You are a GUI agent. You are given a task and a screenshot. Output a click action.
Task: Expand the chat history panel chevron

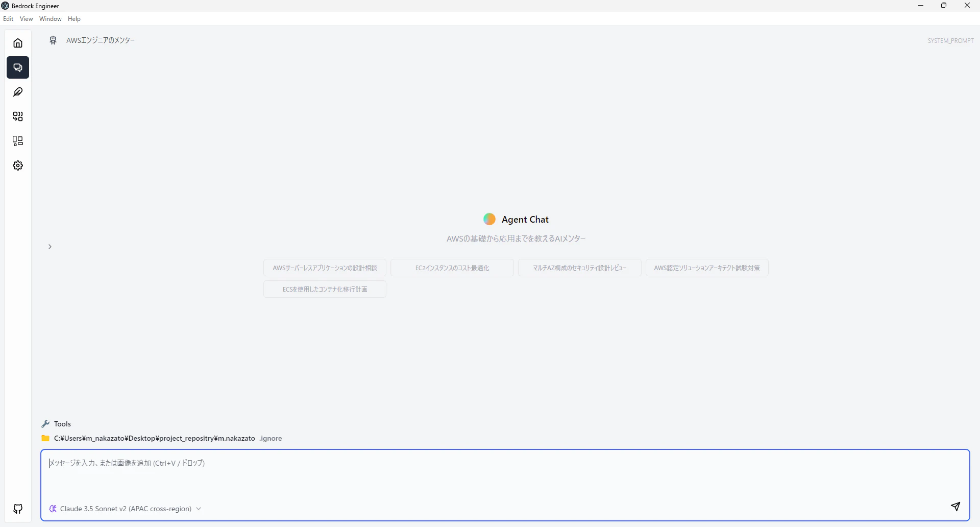50,247
